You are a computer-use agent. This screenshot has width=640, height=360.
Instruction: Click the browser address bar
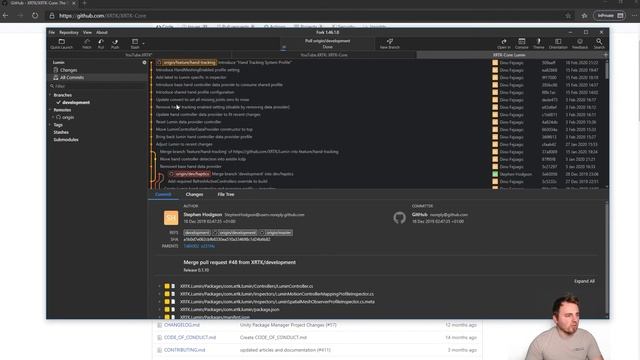point(310,16)
